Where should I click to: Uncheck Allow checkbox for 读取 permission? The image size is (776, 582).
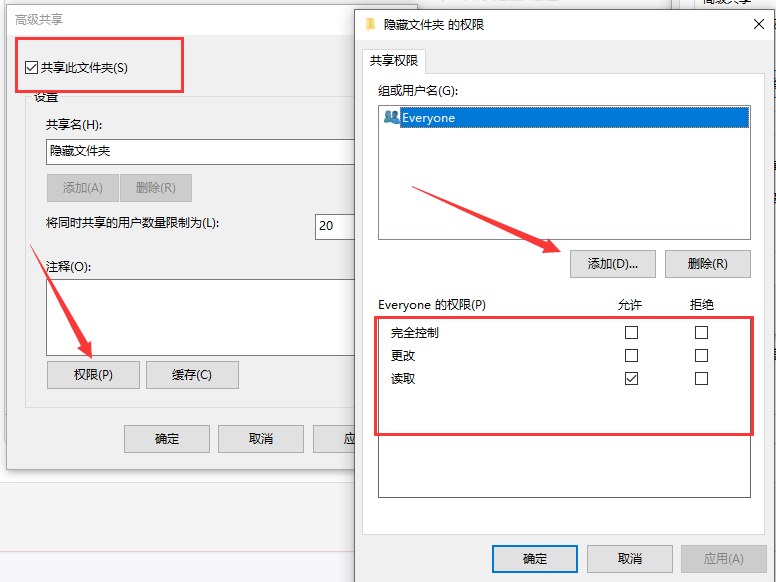pyautogui.click(x=631, y=379)
